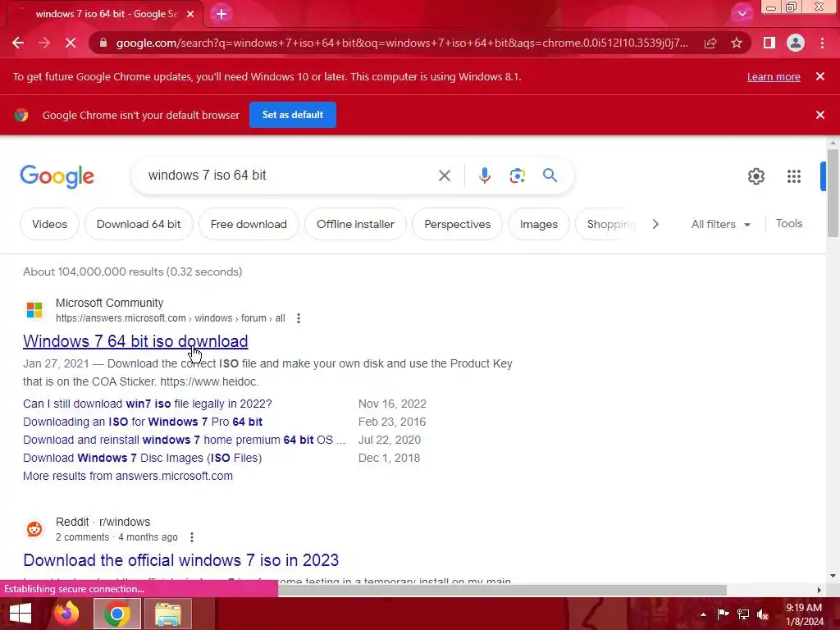Open Download the official windows 7 iso in 2023

click(x=181, y=560)
